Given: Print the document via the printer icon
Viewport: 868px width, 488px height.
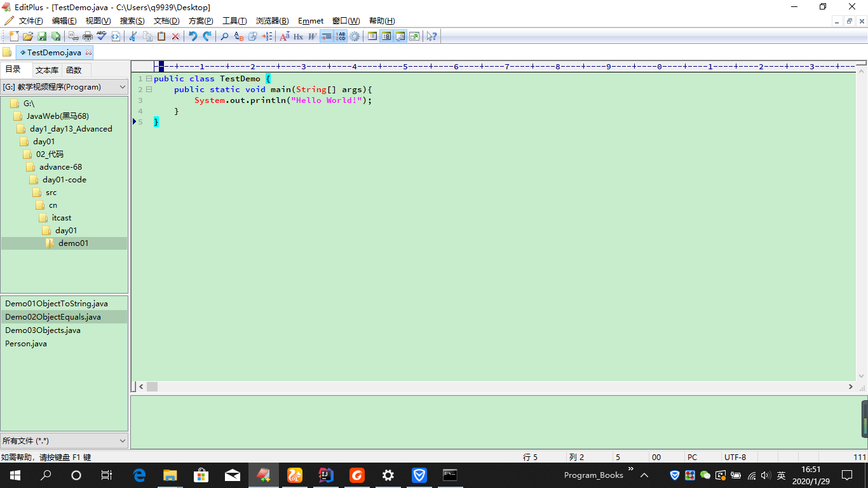Looking at the screenshot, I should click(x=88, y=36).
